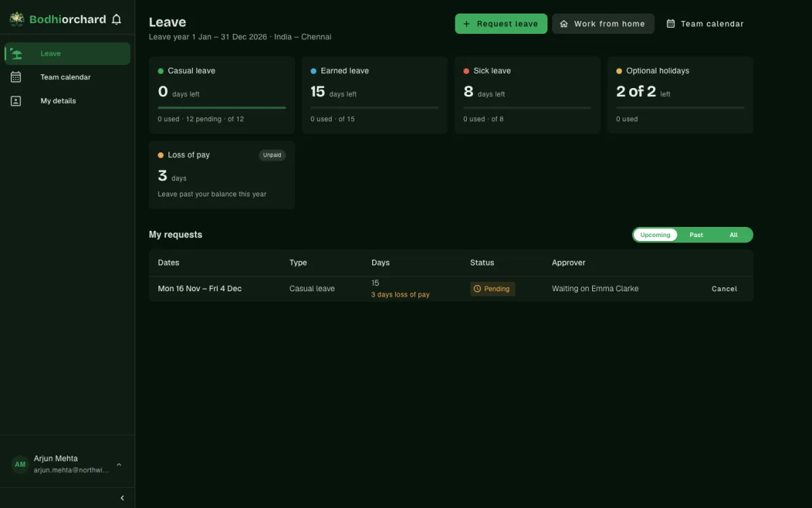This screenshot has width=812, height=508.
Task: Click the yellow Optional holidays color dot
Action: [x=619, y=71]
